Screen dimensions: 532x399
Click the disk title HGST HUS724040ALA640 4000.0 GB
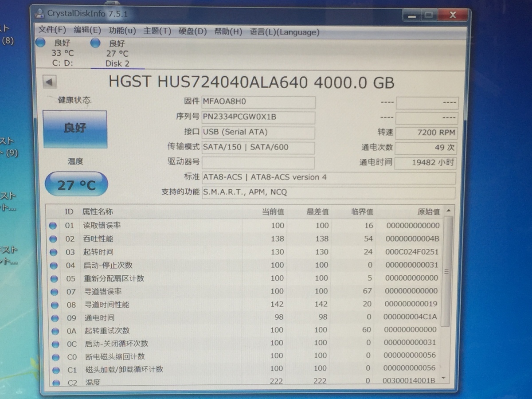coord(251,82)
